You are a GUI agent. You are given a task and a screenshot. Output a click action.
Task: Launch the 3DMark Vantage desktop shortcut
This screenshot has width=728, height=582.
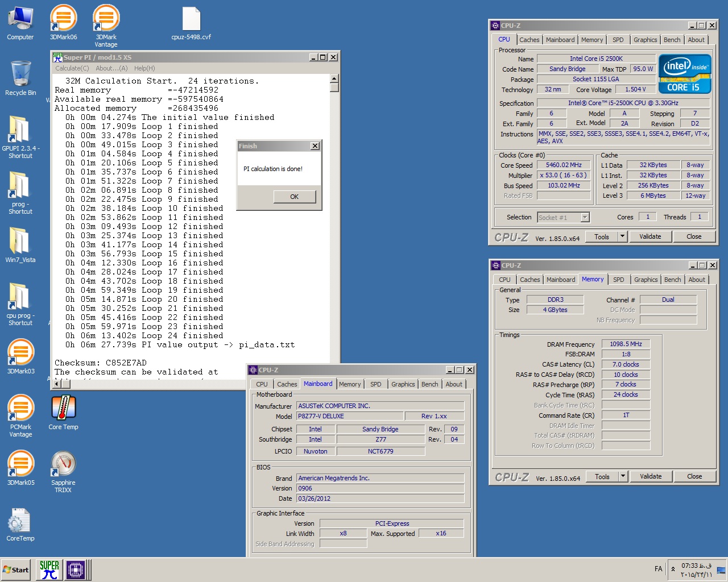coord(106,25)
